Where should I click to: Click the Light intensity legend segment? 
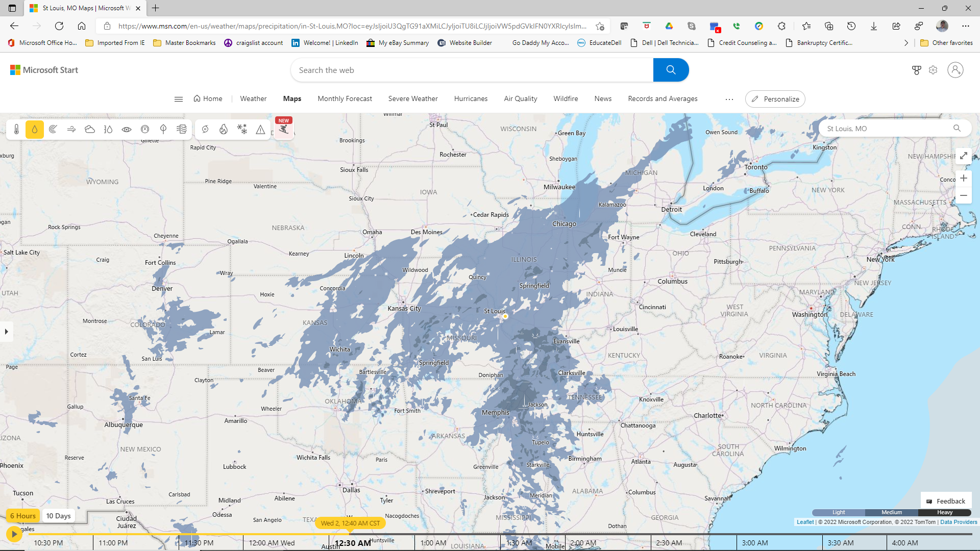point(839,512)
